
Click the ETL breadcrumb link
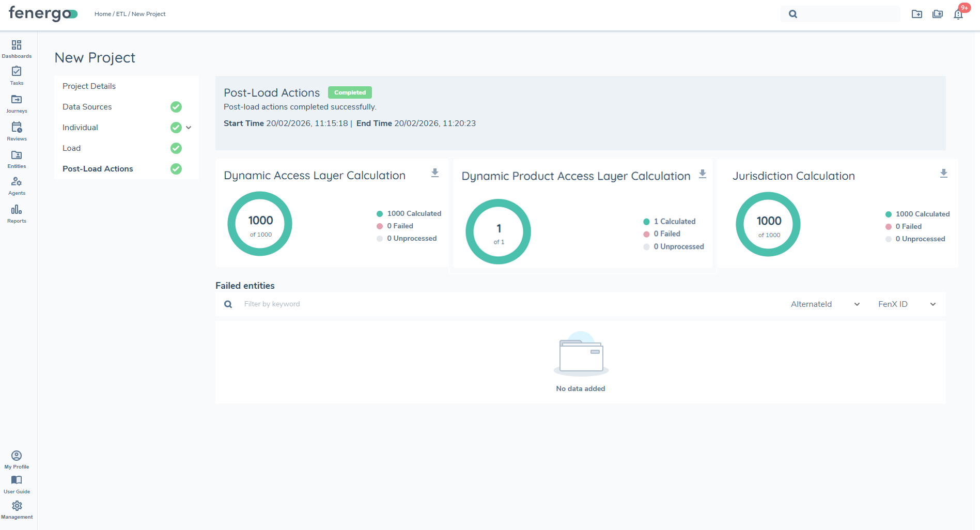pos(121,14)
